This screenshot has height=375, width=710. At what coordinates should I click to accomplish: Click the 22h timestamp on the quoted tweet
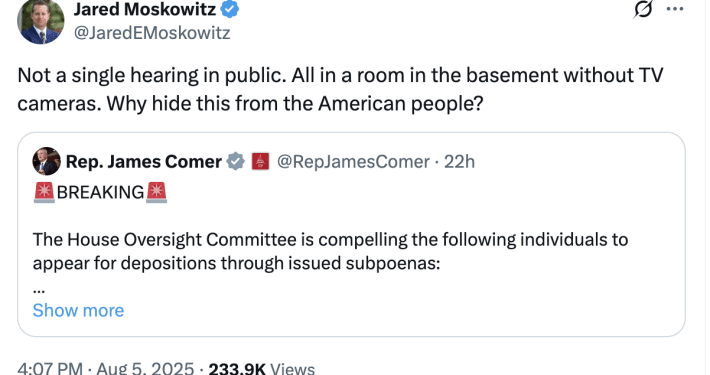click(459, 162)
